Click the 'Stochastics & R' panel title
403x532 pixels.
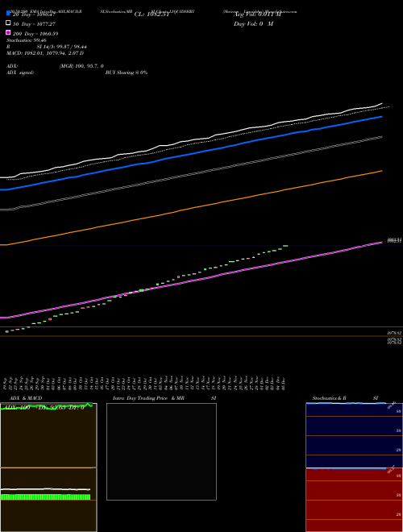pos(329,398)
